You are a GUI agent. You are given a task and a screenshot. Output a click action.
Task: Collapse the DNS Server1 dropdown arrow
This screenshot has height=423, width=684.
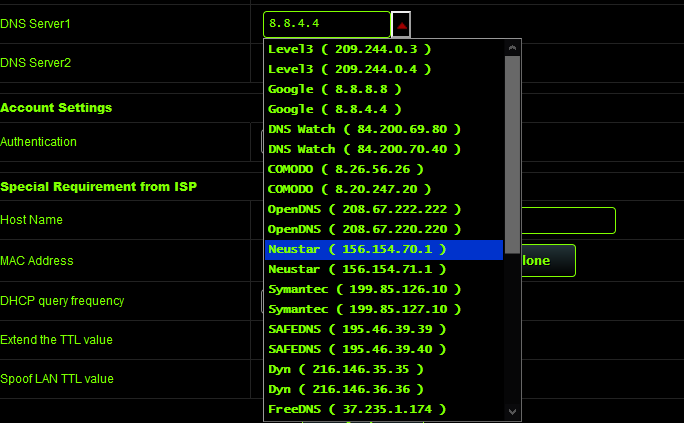pyautogui.click(x=401, y=24)
